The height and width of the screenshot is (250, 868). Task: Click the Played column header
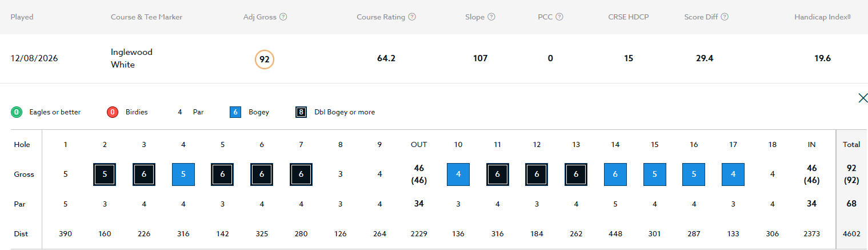coord(22,17)
